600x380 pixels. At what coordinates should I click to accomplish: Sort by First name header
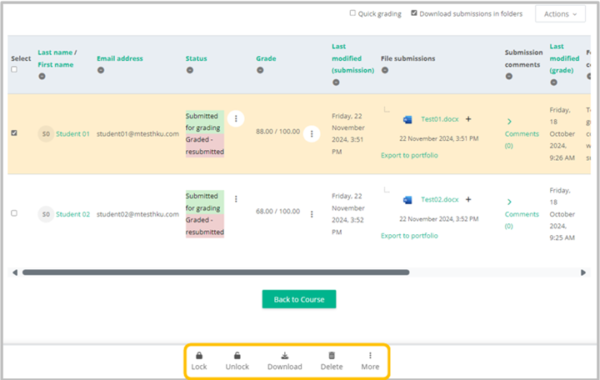coord(55,64)
